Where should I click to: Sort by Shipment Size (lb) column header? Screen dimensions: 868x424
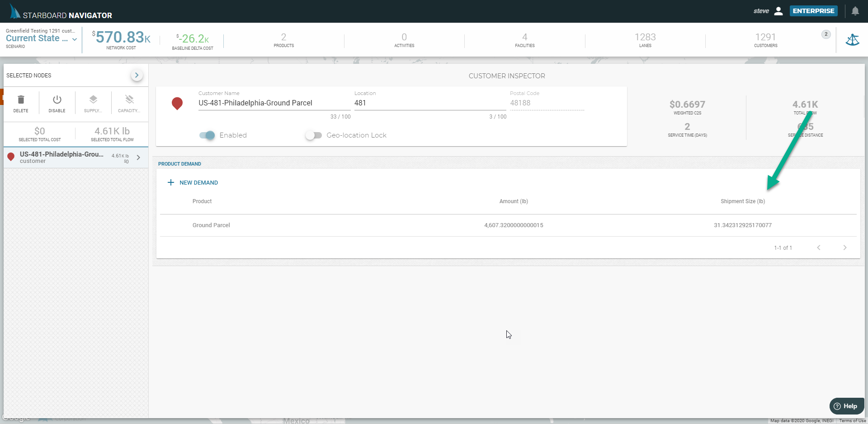743,201
